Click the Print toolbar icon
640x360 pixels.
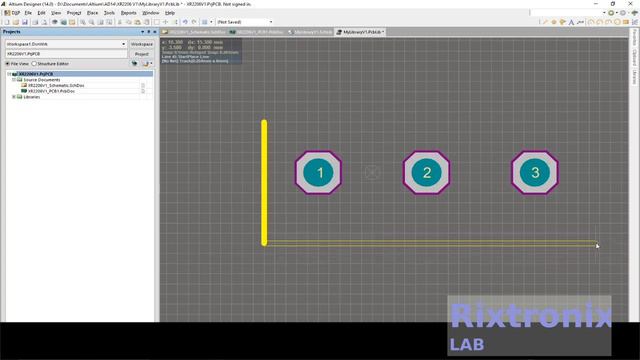35,22
